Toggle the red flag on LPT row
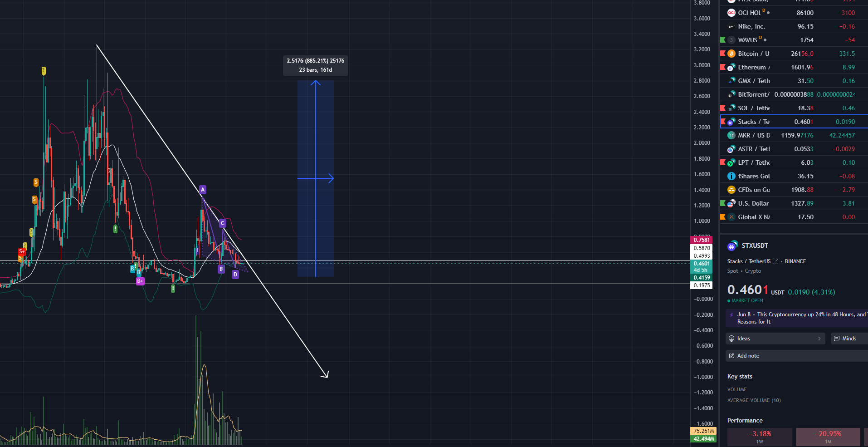The image size is (868, 447). coord(723,162)
